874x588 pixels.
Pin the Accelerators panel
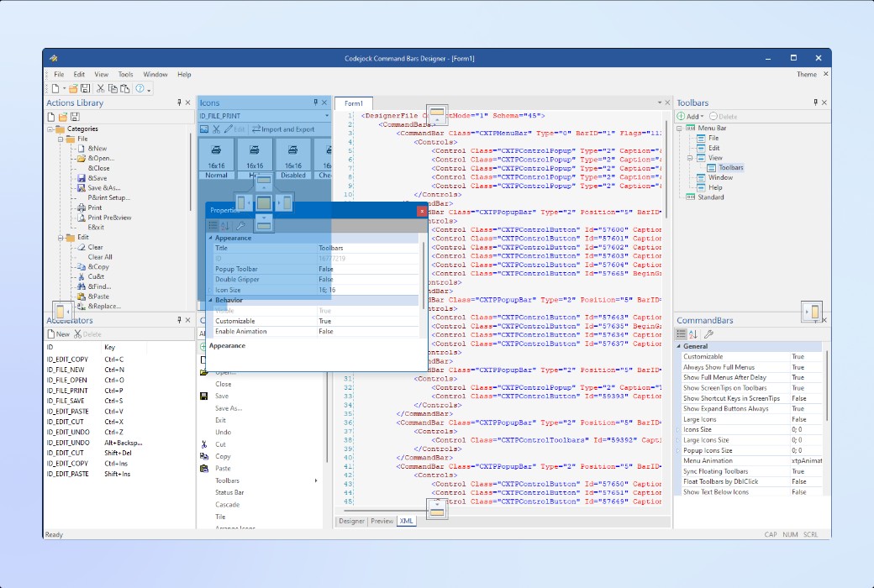pyautogui.click(x=179, y=320)
